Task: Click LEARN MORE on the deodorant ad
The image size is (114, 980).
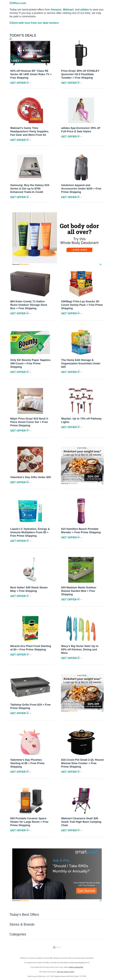Action: (79, 250)
